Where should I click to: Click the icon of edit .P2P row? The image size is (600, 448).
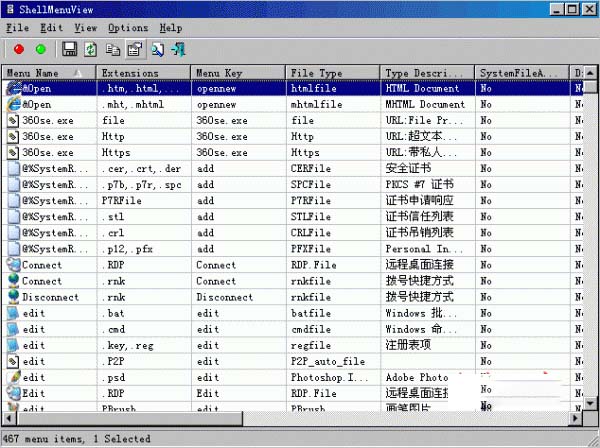tap(13, 361)
